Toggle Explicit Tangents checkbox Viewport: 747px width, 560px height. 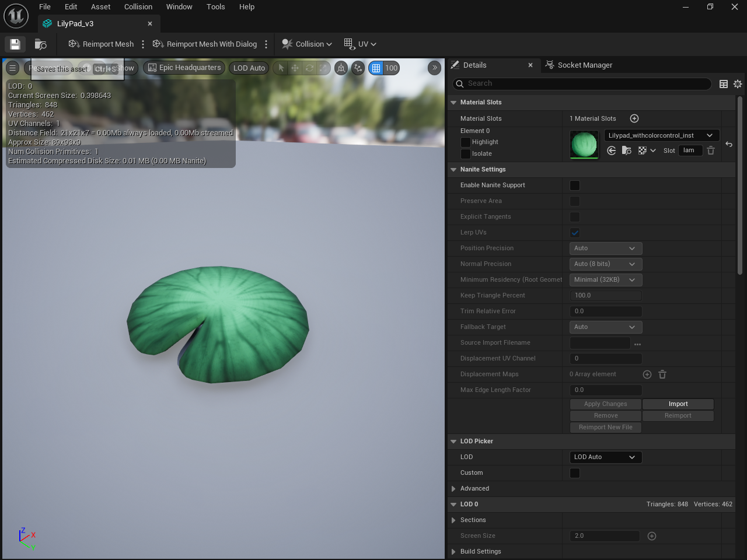[575, 217]
